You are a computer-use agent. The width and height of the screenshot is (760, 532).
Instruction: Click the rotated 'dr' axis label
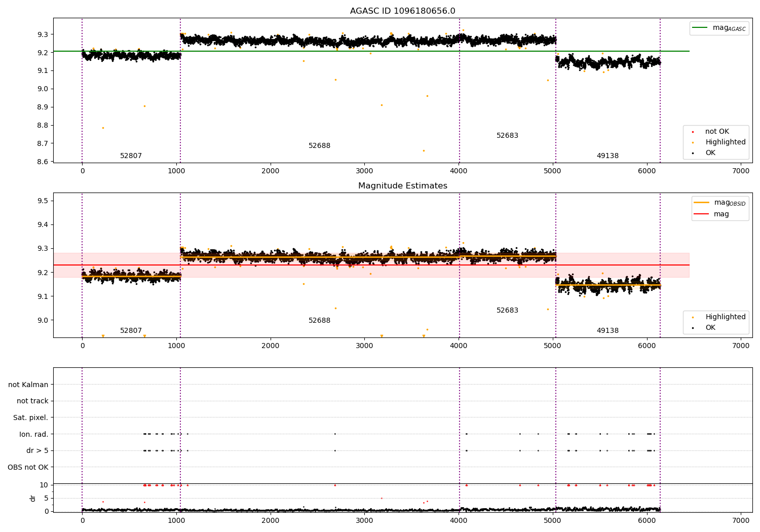(x=33, y=498)
